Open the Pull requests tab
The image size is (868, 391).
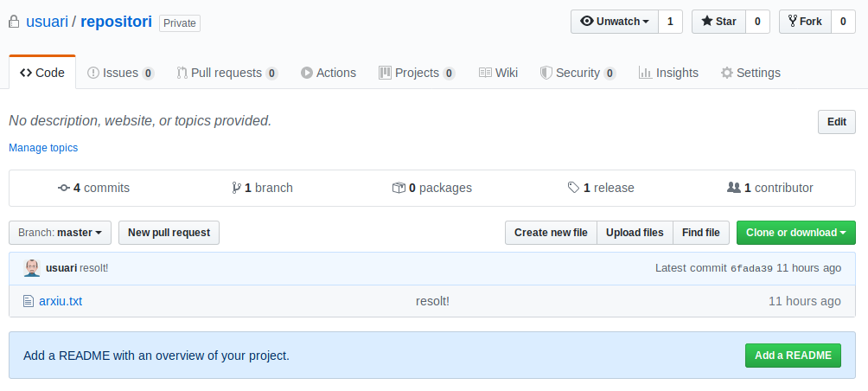[227, 73]
